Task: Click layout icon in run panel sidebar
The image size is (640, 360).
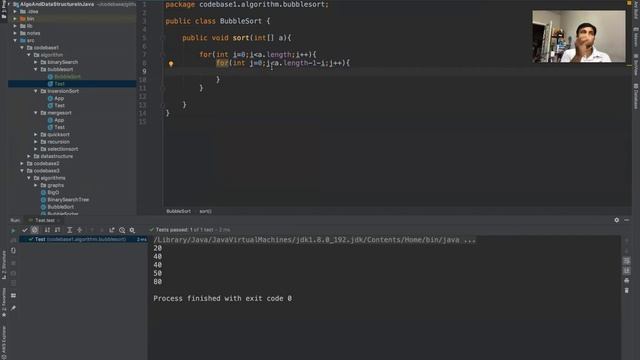Action: (13, 295)
